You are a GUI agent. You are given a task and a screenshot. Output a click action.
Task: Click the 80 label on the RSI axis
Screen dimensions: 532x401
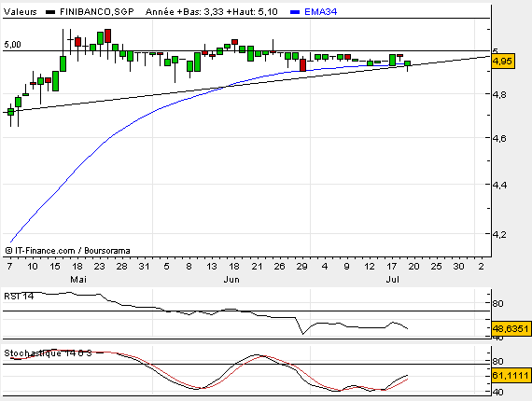(x=498, y=304)
